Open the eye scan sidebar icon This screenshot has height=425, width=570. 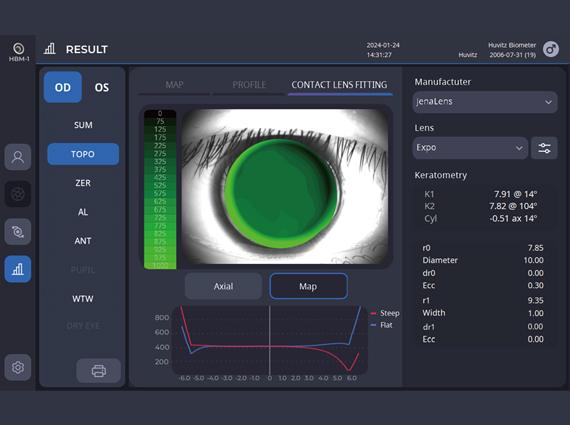(18, 232)
